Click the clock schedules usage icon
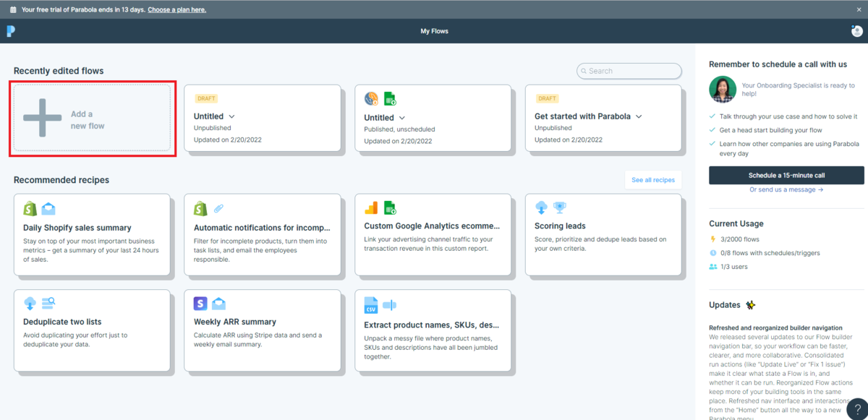This screenshot has width=868, height=420. (x=713, y=253)
